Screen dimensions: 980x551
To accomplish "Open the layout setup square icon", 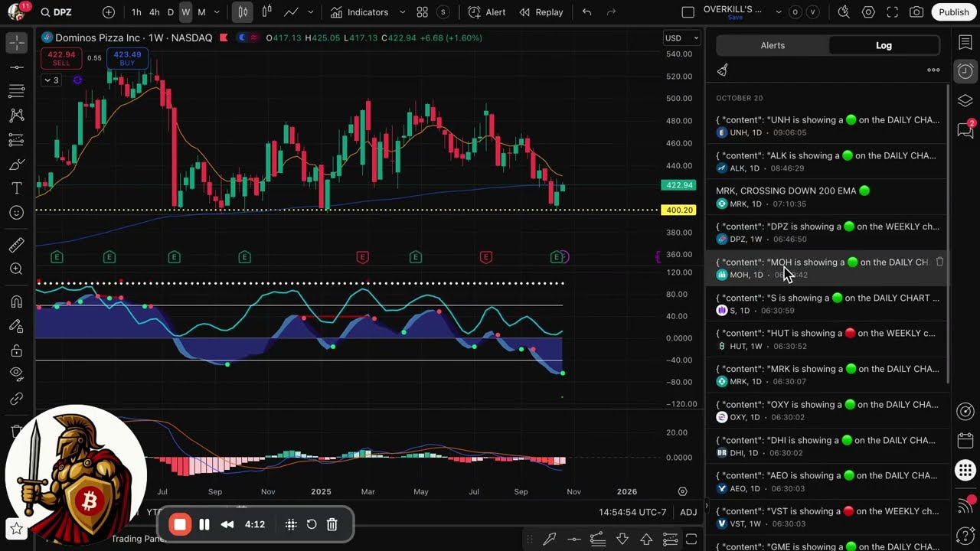I will pyautogui.click(x=688, y=12).
